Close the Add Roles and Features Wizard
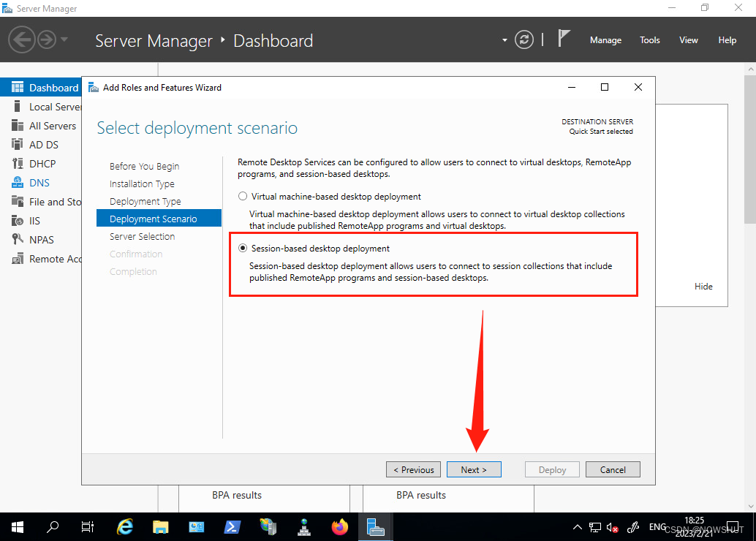 tap(638, 87)
